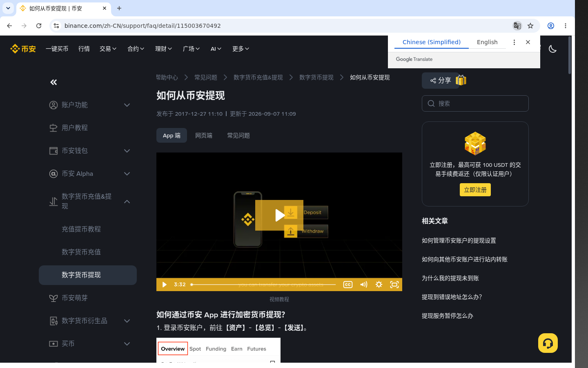The image size is (588, 368).
Task: Click the 搜索 search field
Action: click(x=475, y=103)
